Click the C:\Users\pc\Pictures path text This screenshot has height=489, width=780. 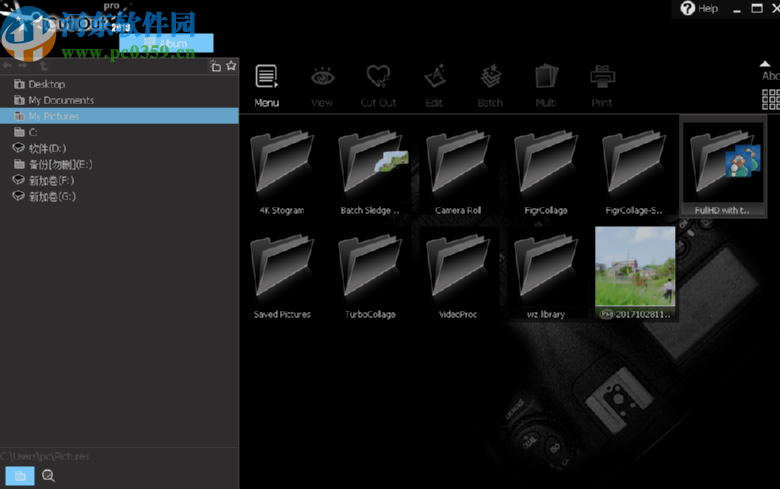pos(45,456)
